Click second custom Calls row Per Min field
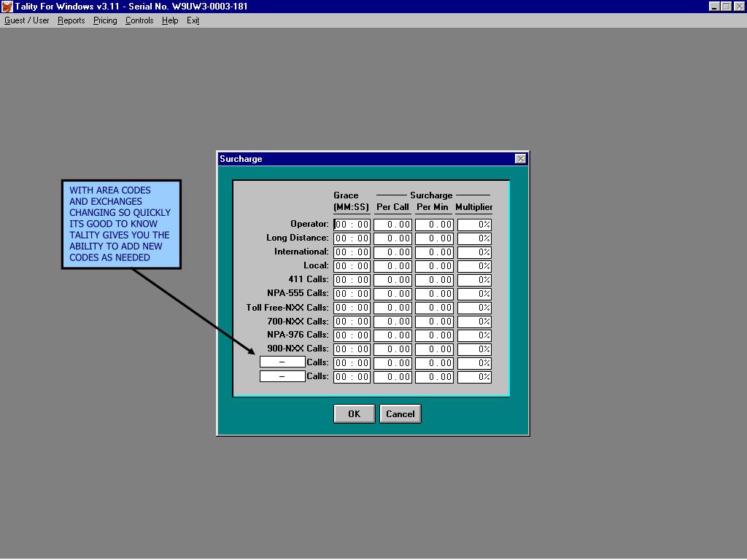Screen dimensions: 747x560 [434, 377]
